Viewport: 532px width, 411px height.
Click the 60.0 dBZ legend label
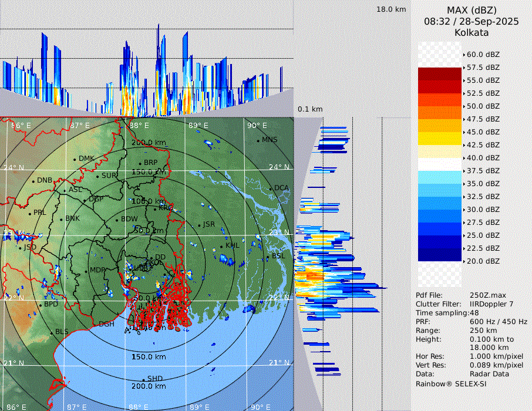tap(483, 55)
